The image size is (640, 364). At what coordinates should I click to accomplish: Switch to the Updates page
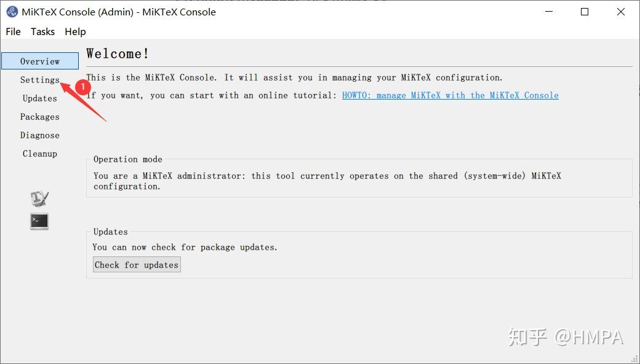40,98
